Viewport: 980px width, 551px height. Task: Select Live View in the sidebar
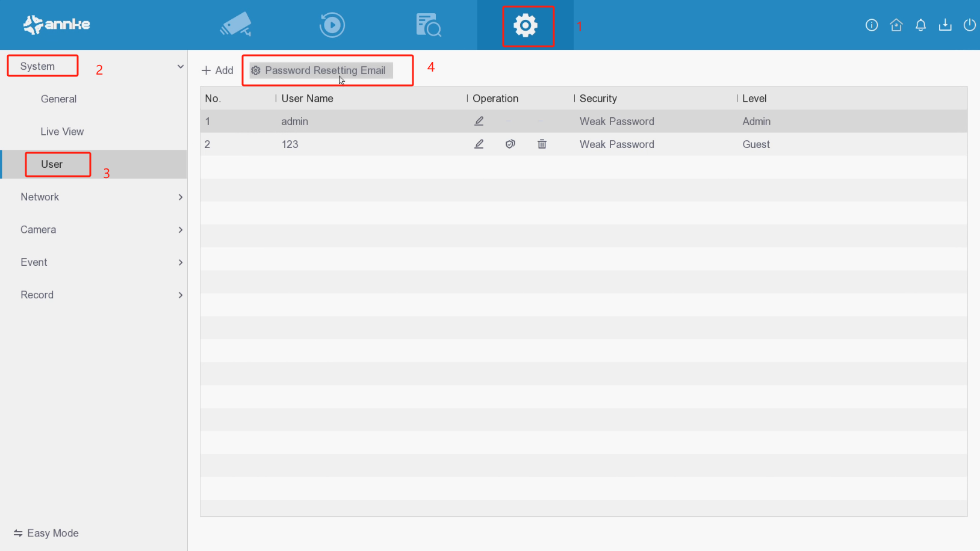(x=62, y=131)
